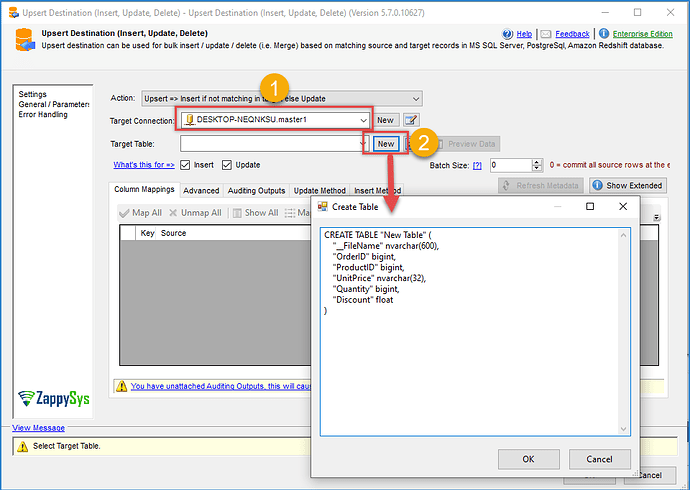Click Show All toolbar button
Screen dimensions: 690x490
pos(256,213)
